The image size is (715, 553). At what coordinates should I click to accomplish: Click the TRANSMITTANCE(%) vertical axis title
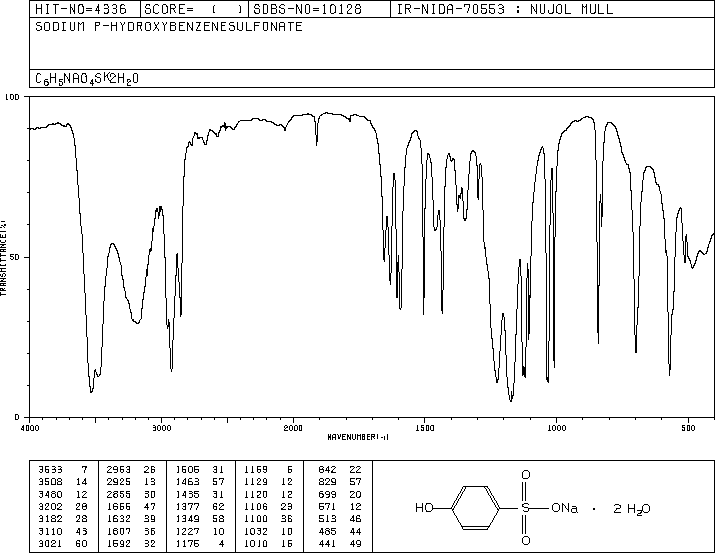tap(3, 258)
